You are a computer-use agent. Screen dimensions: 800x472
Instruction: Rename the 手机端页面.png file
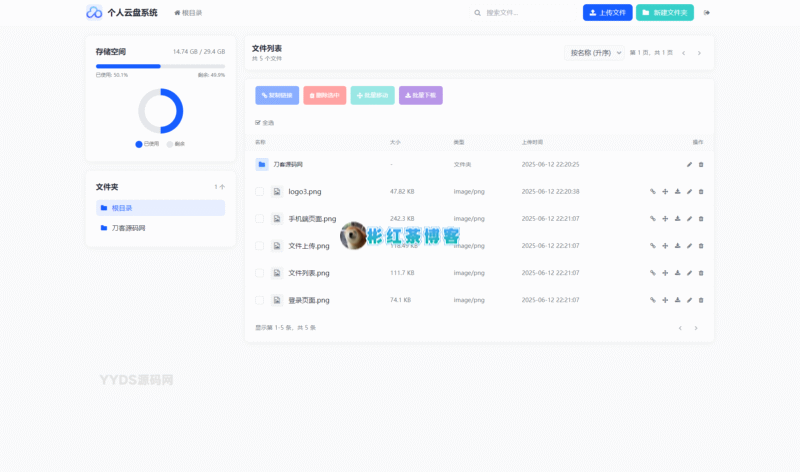click(689, 218)
